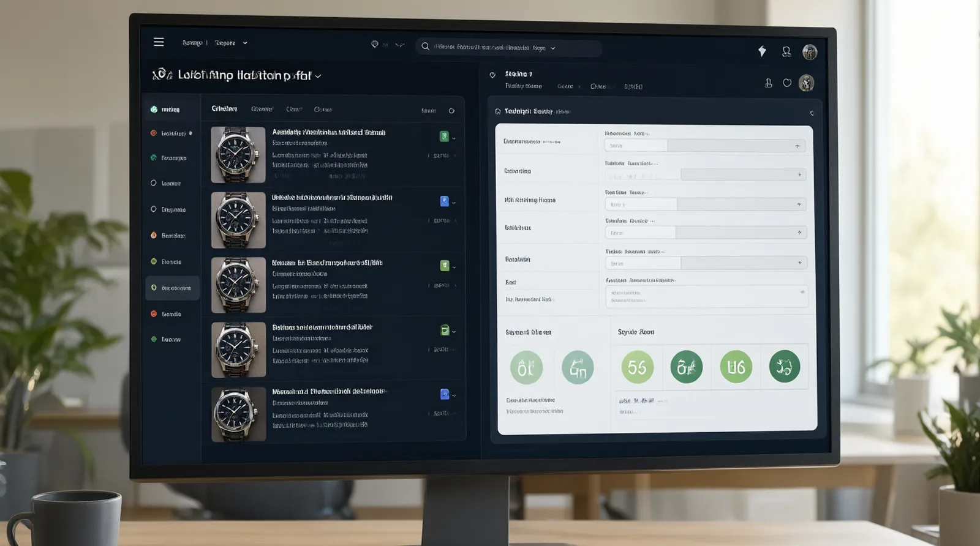Click the heart-pin icon heading the right panel
Viewport: 980px width, 546px height.
pyautogui.click(x=492, y=75)
